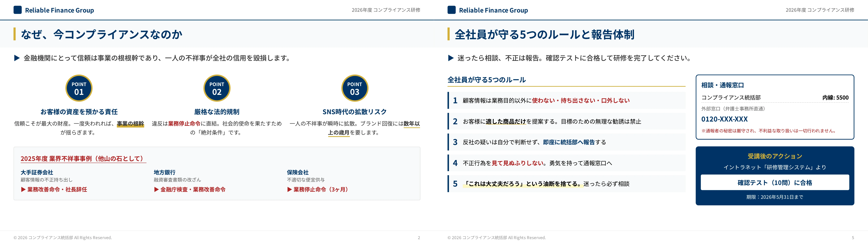This screenshot has width=868, height=244.
Task: Click the highlighted phrase 事業の根幹
Action: coord(130,124)
